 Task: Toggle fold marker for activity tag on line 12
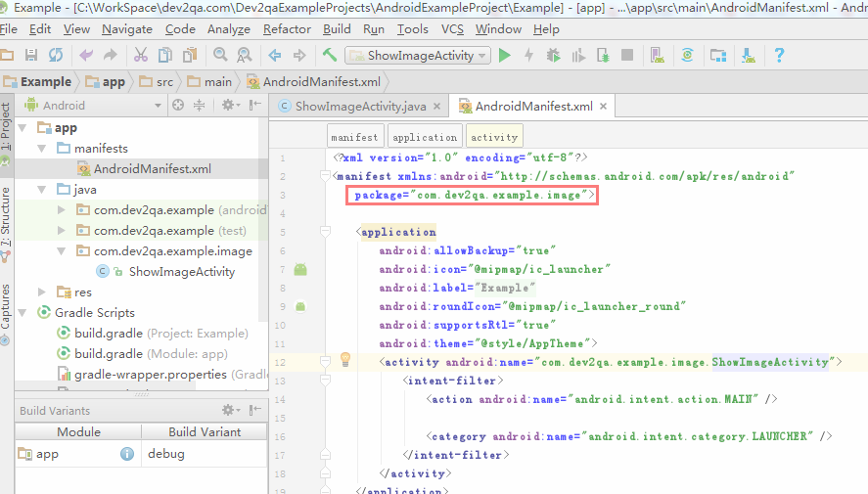tap(326, 361)
